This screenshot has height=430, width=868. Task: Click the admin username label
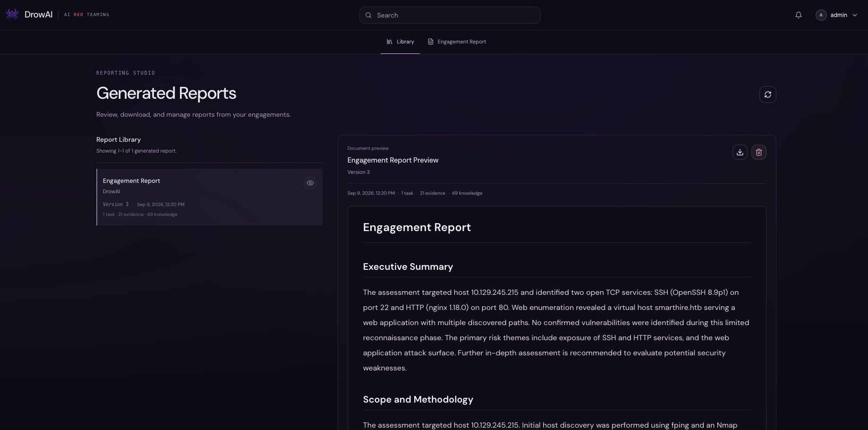tap(839, 15)
